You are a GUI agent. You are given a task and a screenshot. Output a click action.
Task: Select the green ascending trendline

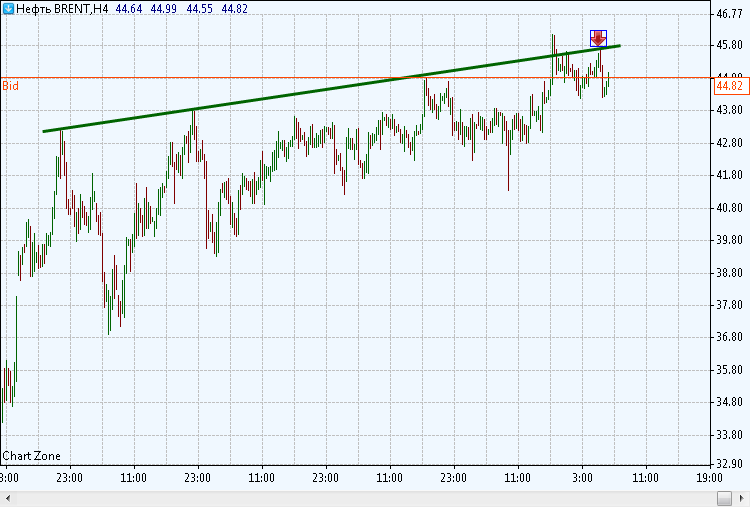(x=331, y=88)
